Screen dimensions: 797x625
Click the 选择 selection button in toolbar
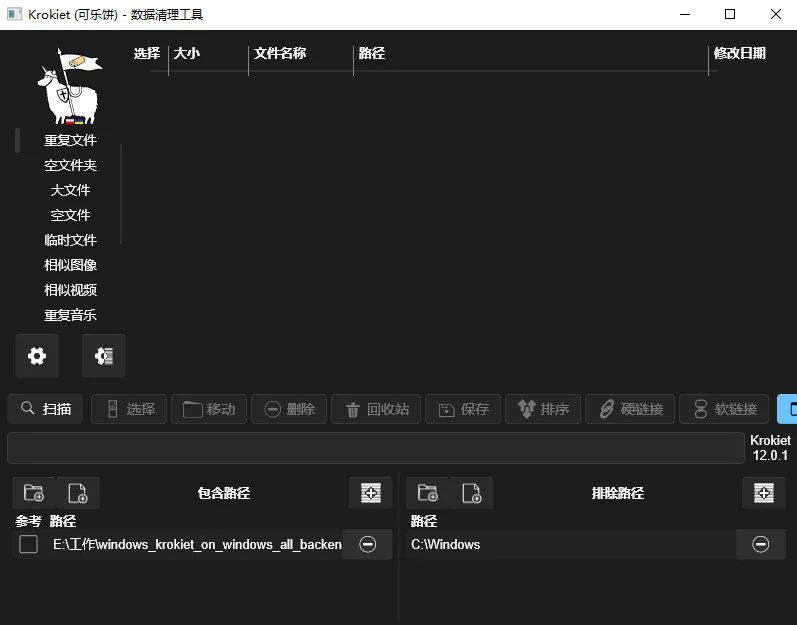129,409
